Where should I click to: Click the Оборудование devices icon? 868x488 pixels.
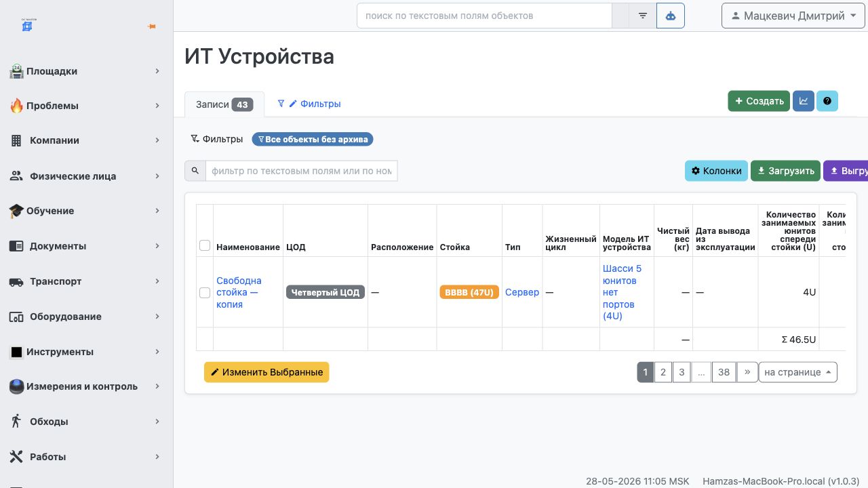pyautogui.click(x=16, y=317)
